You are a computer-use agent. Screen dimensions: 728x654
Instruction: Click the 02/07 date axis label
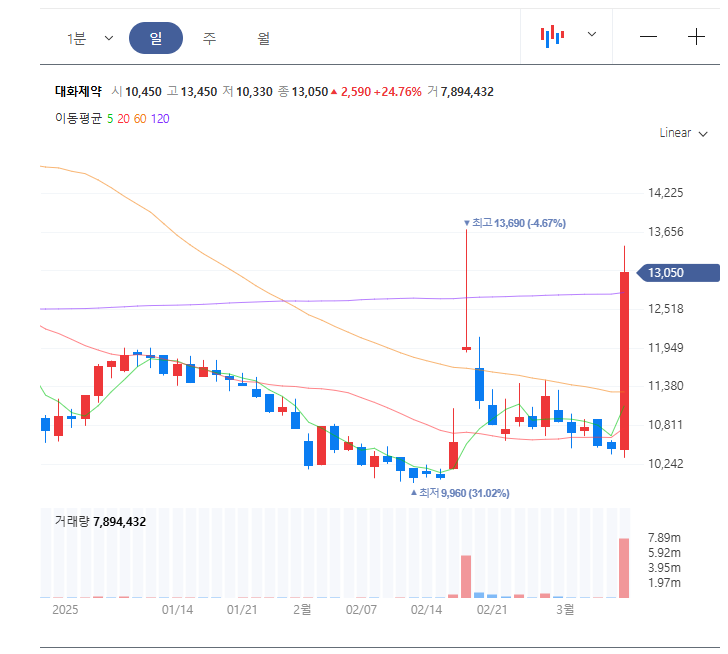[361, 609]
